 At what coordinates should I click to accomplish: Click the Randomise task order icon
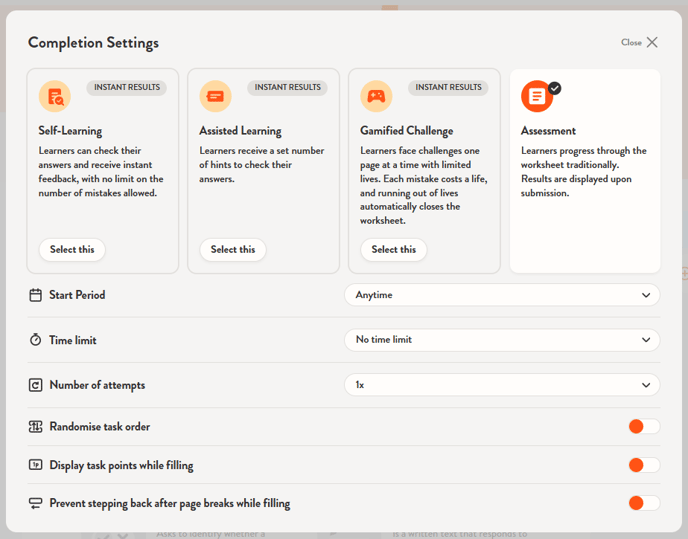[x=36, y=427]
